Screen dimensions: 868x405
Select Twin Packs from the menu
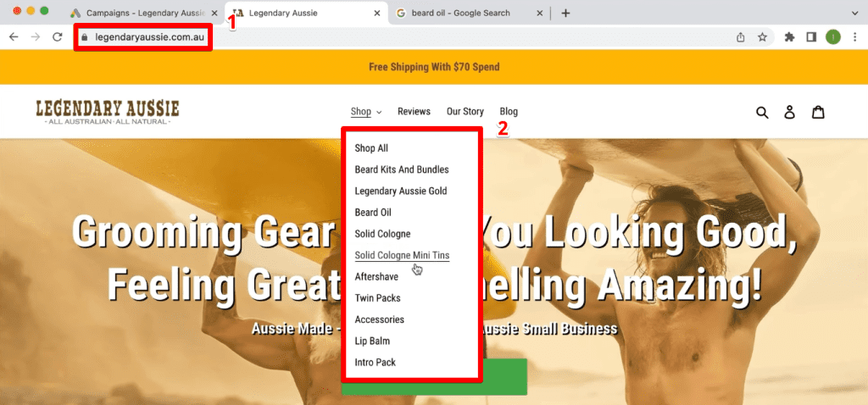coord(377,298)
